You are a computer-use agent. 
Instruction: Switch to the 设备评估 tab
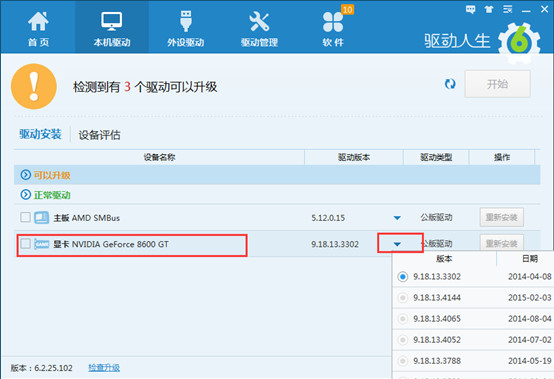tap(99, 135)
